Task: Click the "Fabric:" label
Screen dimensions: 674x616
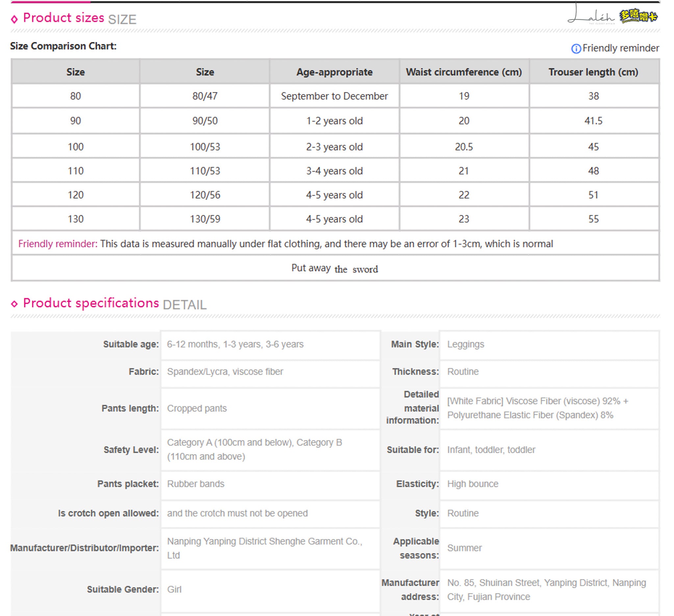Action: coord(144,371)
